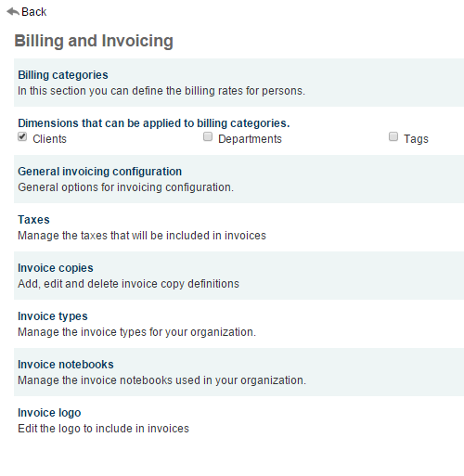464x476 pixels.
Task: Click the Departments label text
Action: (x=250, y=139)
